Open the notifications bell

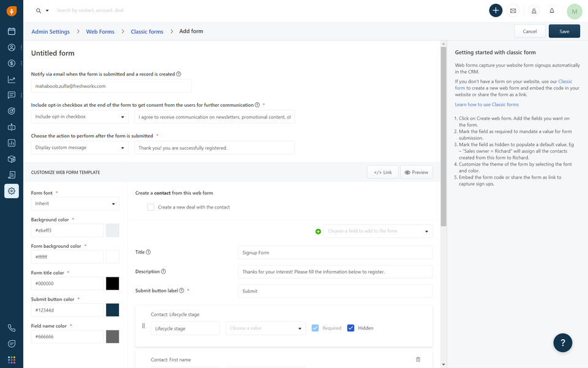point(551,11)
